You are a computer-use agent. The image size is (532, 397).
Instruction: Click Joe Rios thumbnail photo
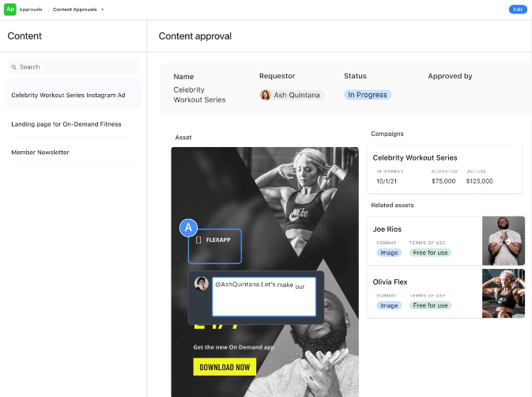pos(504,240)
